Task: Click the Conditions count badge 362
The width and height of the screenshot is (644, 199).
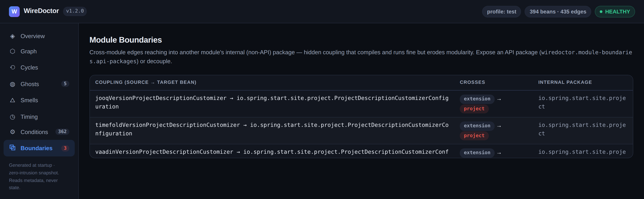Action: (62, 132)
